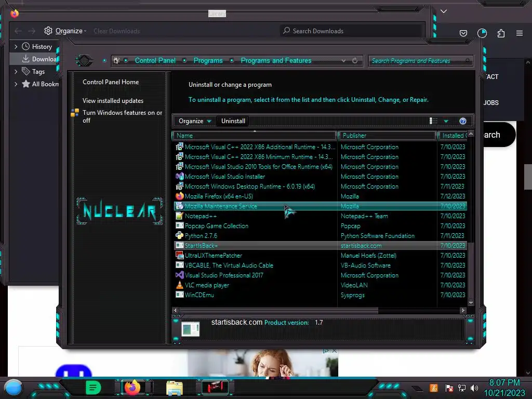This screenshot has width=532, height=399.
Task: Sort by the Publisher column header
Action: pyautogui.click(x=387, y=136)
